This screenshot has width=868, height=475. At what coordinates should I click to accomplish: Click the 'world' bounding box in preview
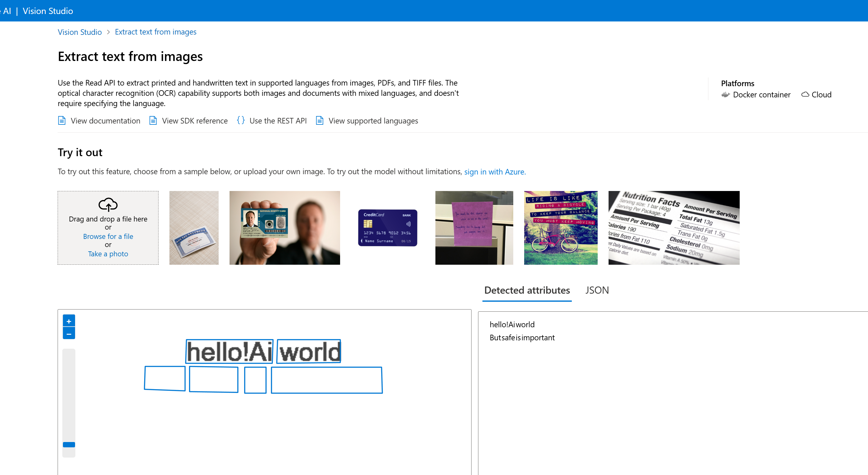click(309, 351)
